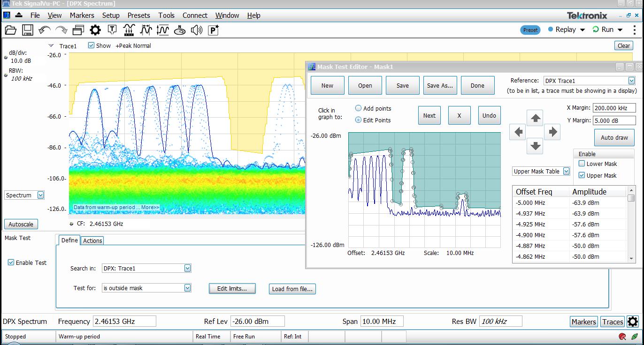Click the Open file folder icon

tap(10, 30)
